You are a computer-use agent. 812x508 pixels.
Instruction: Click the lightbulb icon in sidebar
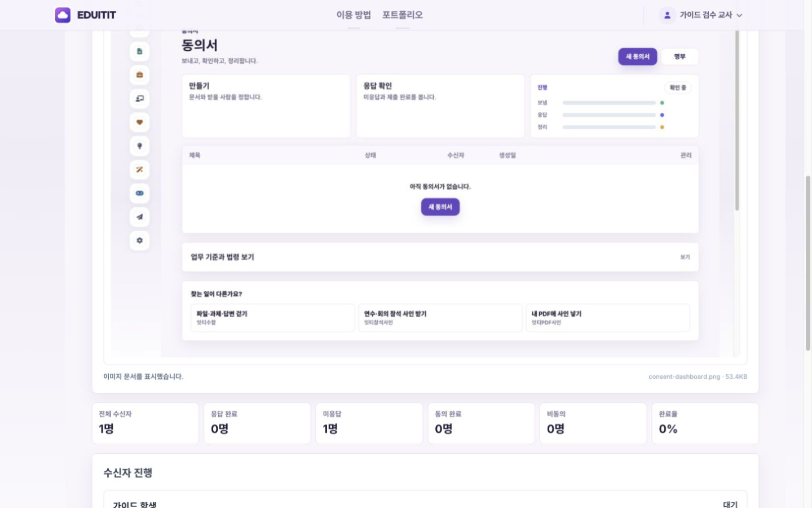[140, 146]
